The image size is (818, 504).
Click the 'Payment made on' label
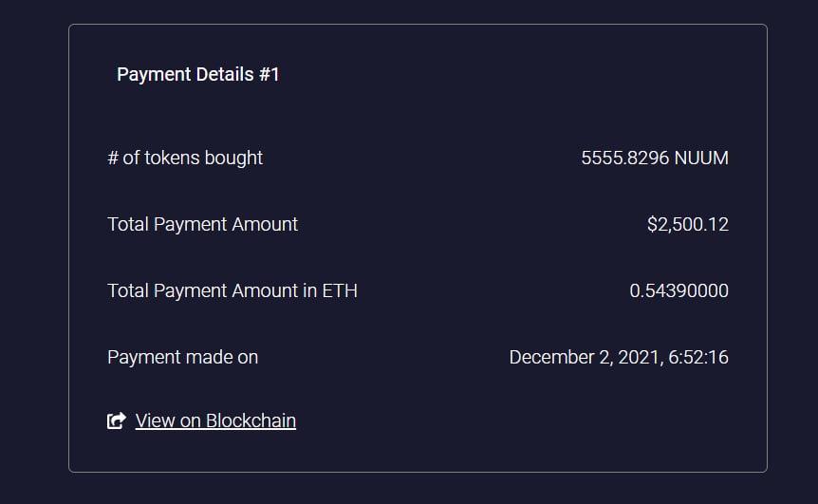[x=182, y=357]
